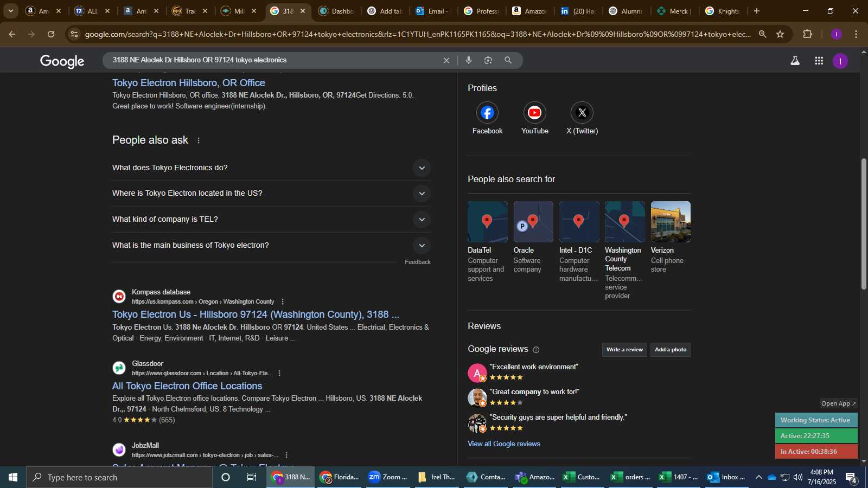Go to Google homepage via logo
This screenshot has height=488, width=868.
coord(62,61)
